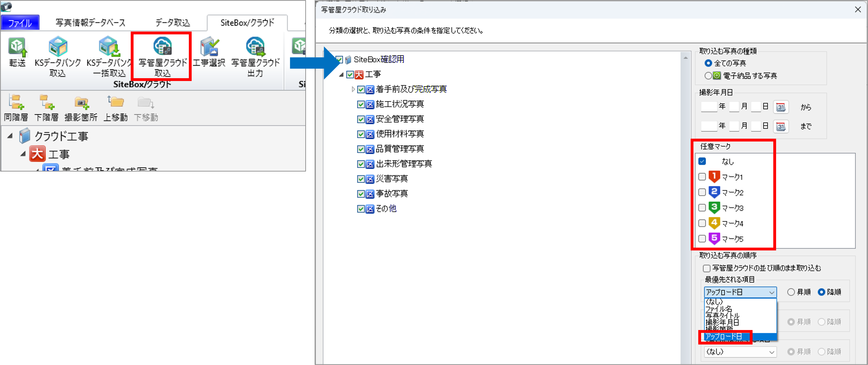Open the ファイル menu tab

tap(20, 23)
